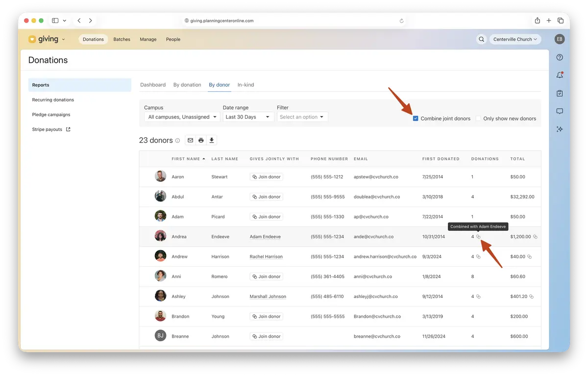Click Join donor button for Abdul Antar

coord(267,197)
